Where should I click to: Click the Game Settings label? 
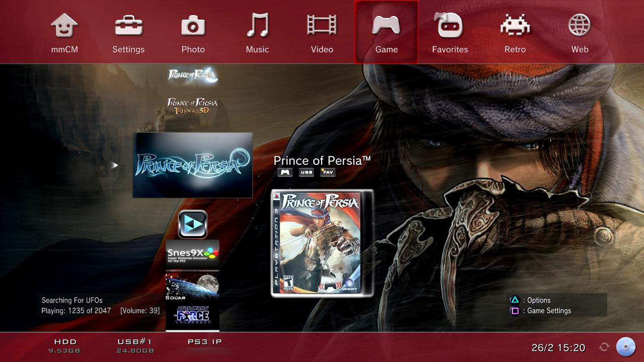(x=549, y=311)
